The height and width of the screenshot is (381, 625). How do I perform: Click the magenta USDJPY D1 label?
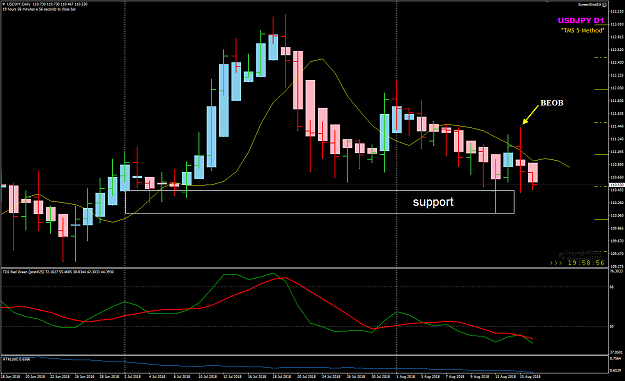point(581,21)
